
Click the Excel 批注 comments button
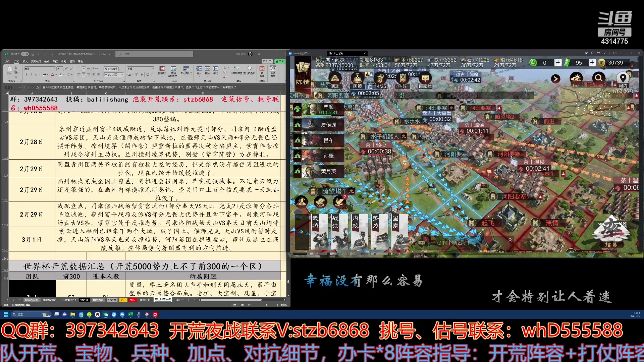click(267, 61)
